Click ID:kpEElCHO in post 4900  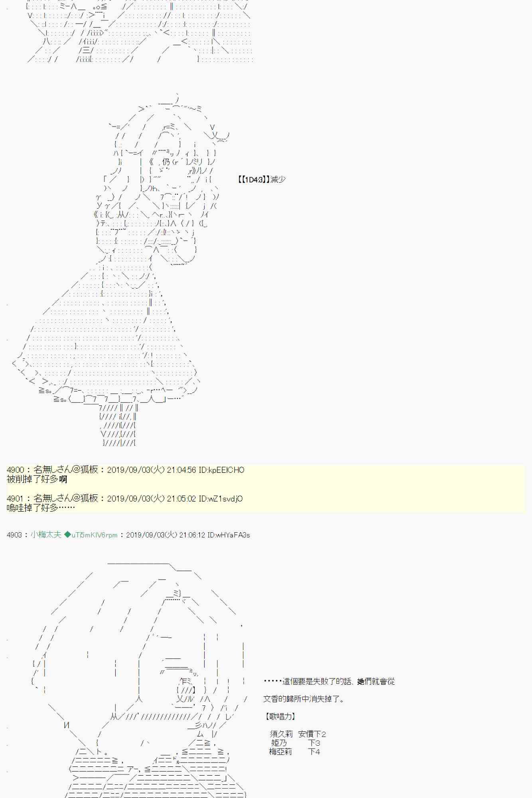pyautogui.click(x=221, y=470)
